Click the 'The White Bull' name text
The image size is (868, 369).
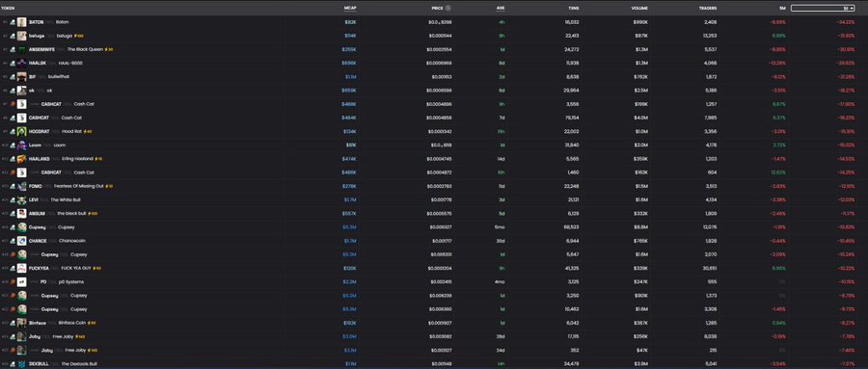(x=66, y=199)
